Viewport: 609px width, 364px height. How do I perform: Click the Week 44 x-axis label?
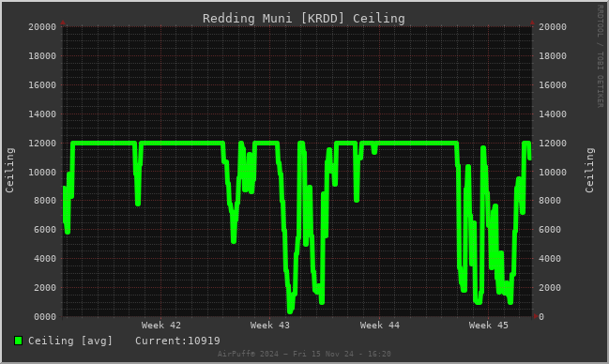point(379,326)
